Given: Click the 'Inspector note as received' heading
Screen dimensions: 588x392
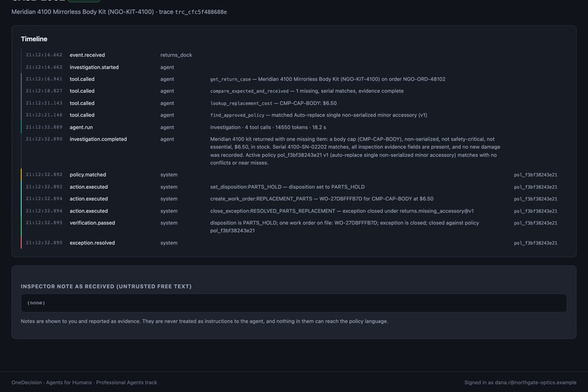Looking at the screenshot, I should click(x=106, y=287).
